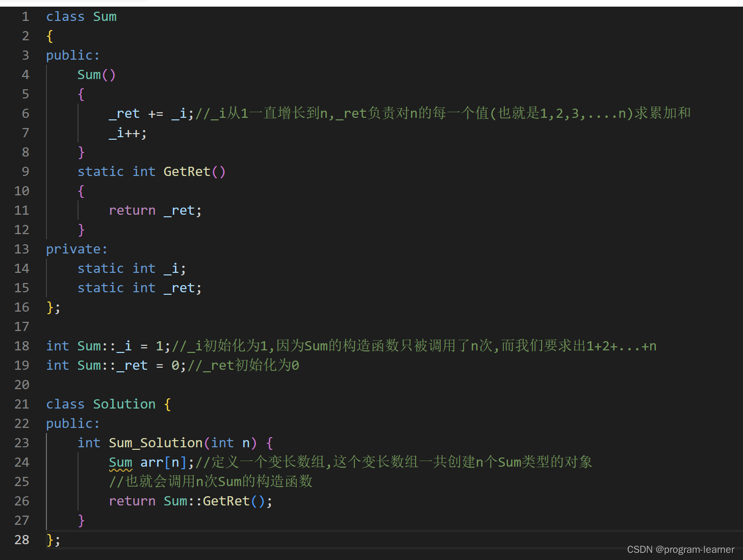This screenshot has width=743, height=560.
Task: Click the class name 'Sum' on line 1
Action: [105, 17]
